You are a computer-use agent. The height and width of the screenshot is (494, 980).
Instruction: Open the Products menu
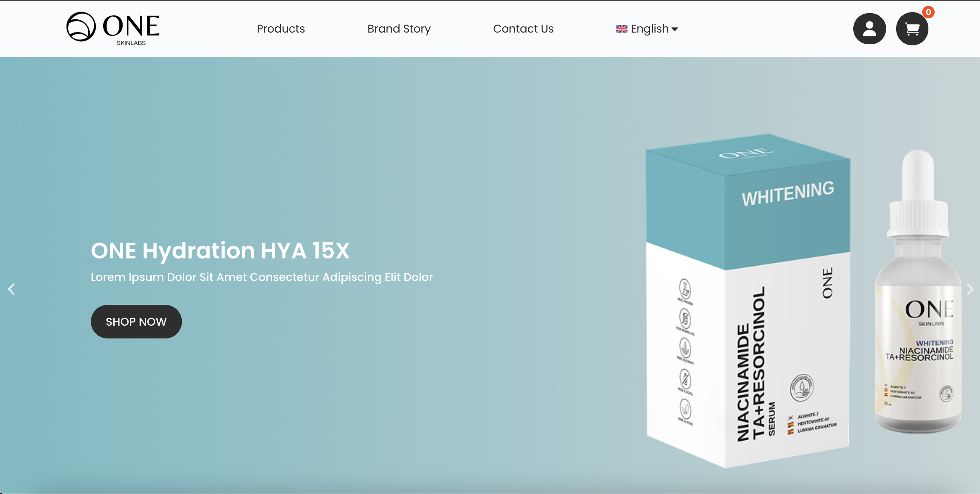click(x=280, y=29)
